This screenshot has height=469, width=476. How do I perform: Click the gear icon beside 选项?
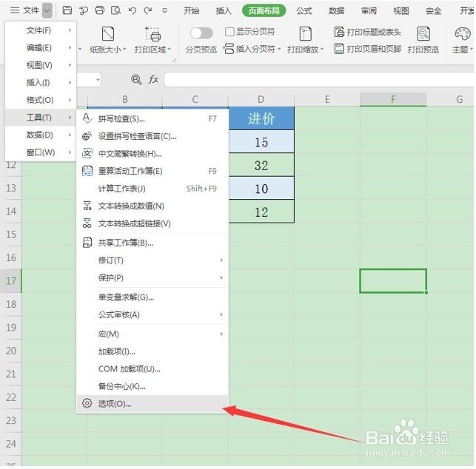pos(87,403)
